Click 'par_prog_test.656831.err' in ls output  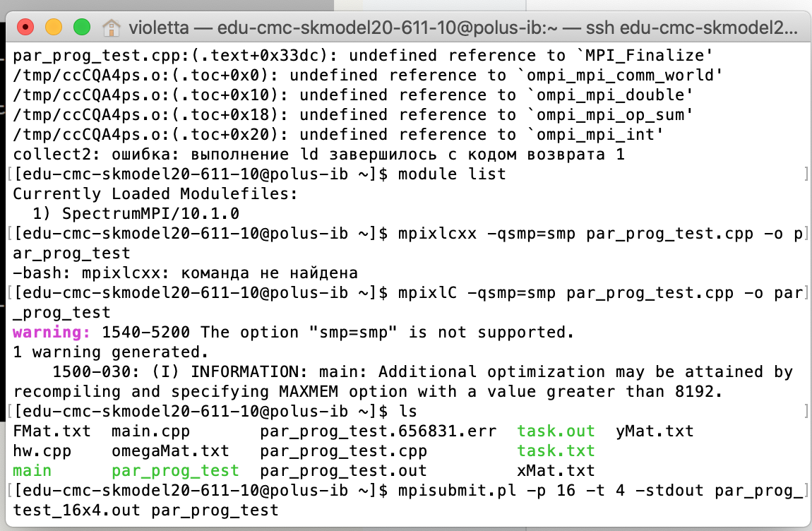coord(378,431)
